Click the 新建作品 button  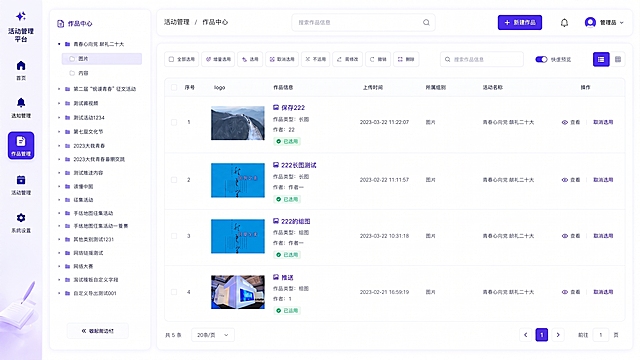[x=520, y=22]
